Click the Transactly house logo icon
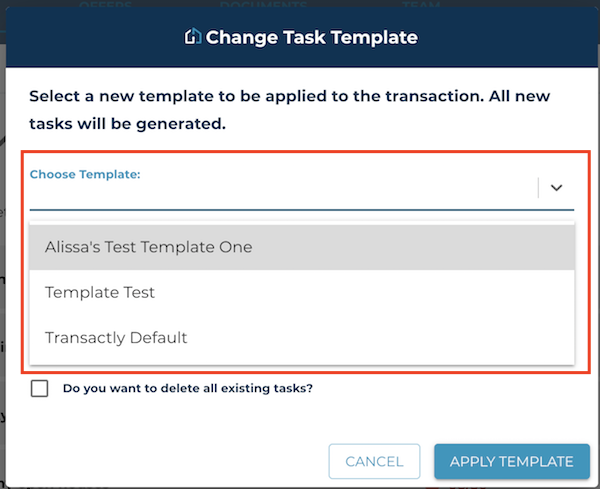The height and width of the screenshot is (489, 600). click(x=193, y=36)
